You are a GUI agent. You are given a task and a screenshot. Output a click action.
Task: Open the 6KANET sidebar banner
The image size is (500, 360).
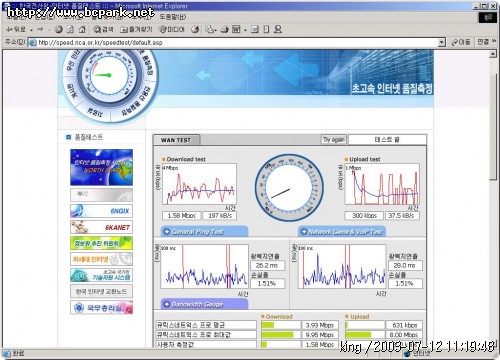point(101,227)
